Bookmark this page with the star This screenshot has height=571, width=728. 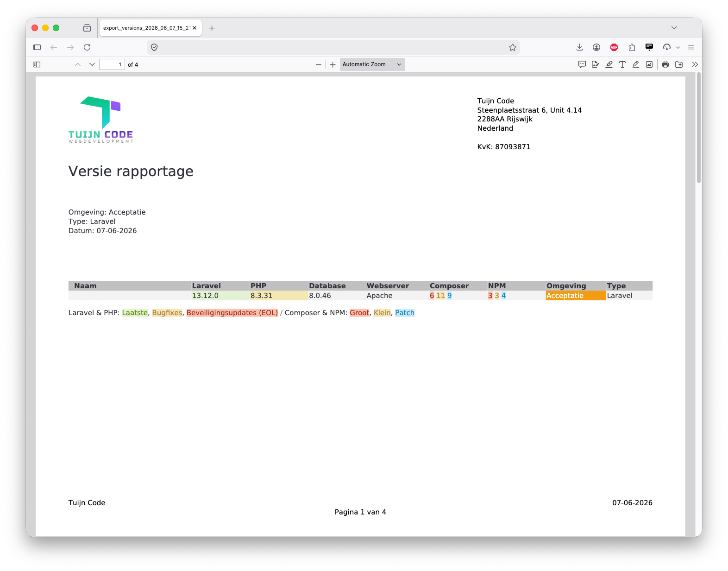pos(513,47)
